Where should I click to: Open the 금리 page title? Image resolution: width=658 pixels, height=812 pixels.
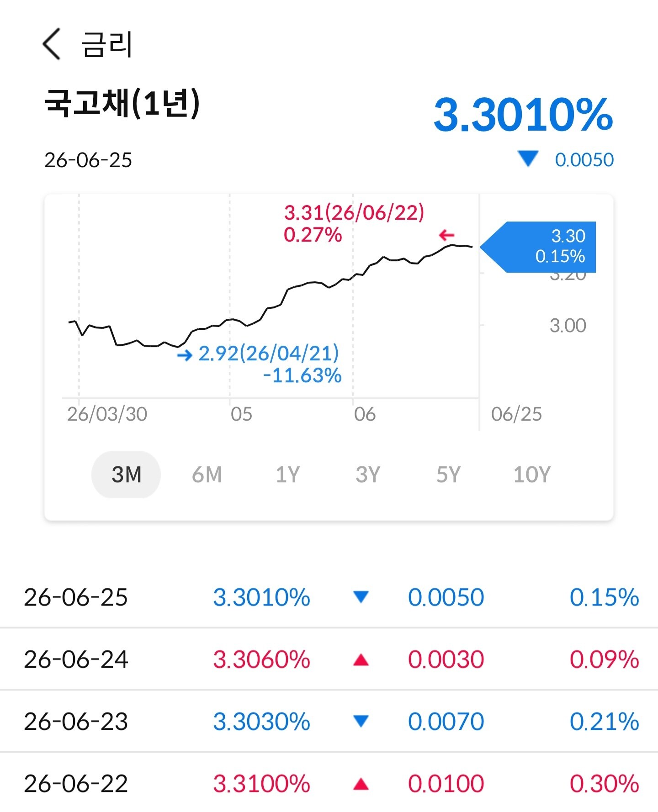pyautogui.click(x=107, y=44)
